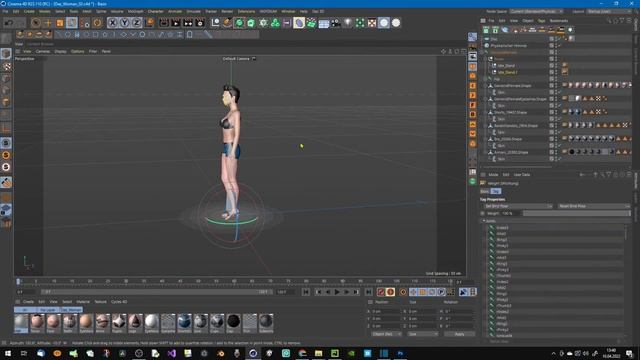Click the light object icon

(348, 23)
